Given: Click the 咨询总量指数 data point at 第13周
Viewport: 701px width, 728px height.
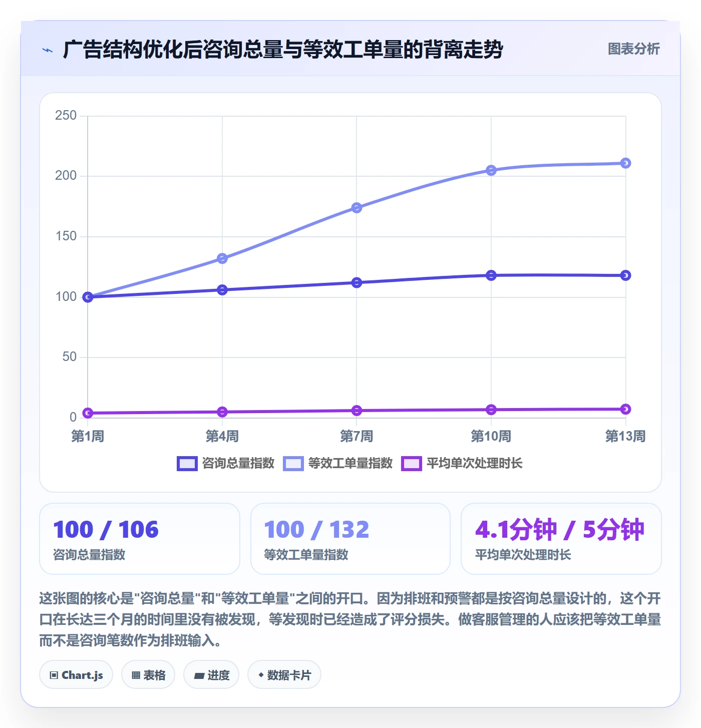Looking at the screenshot, I should 625,275.
